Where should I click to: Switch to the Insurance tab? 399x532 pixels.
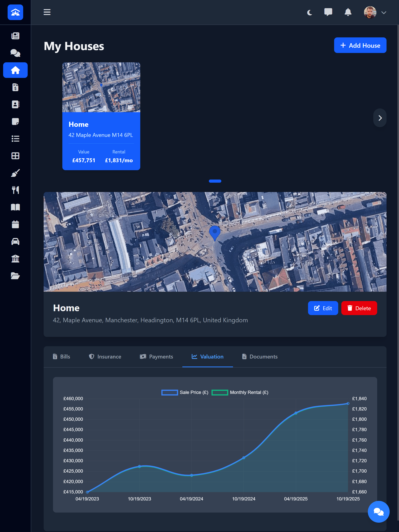(x=105, y=356)
